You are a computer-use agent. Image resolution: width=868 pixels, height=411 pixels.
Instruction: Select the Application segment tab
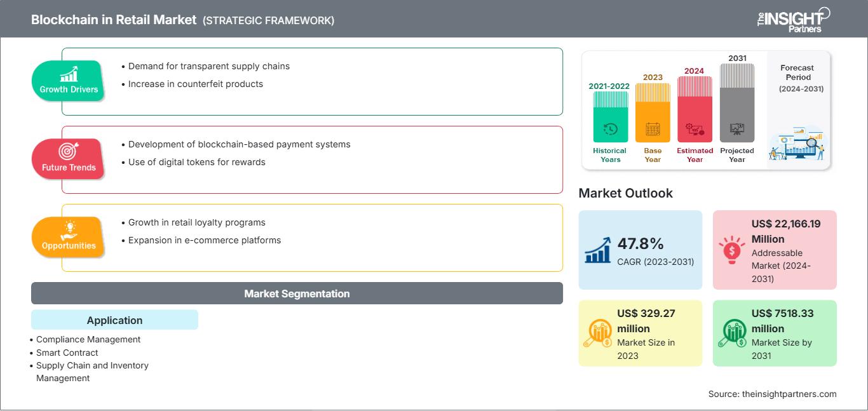pos(114,320)
